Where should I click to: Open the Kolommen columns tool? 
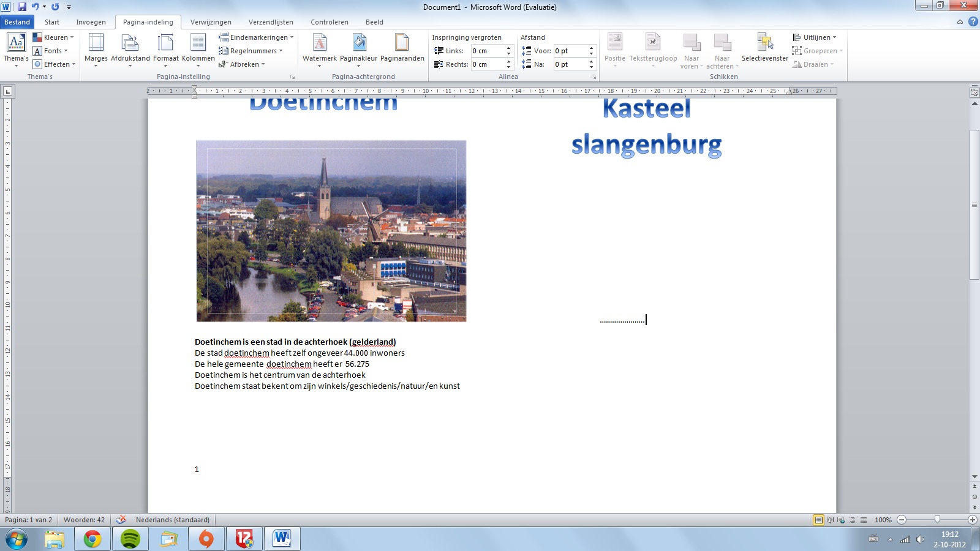pos(198,49)
